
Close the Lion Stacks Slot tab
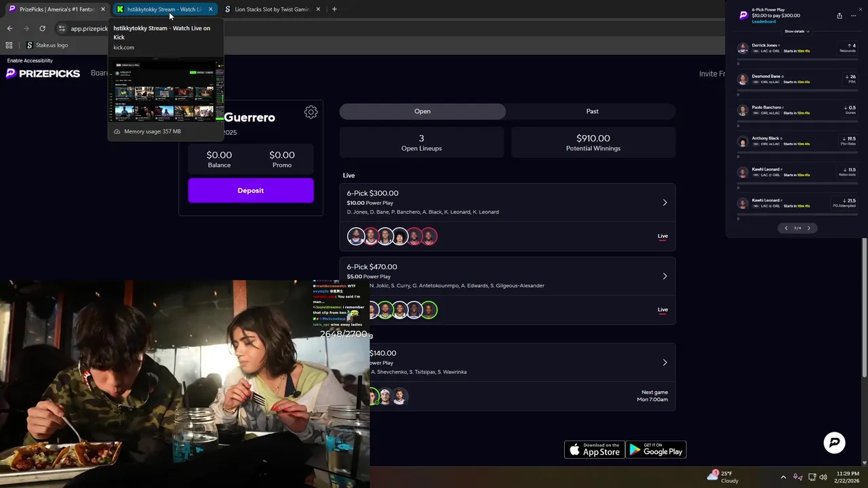(317, 9)
